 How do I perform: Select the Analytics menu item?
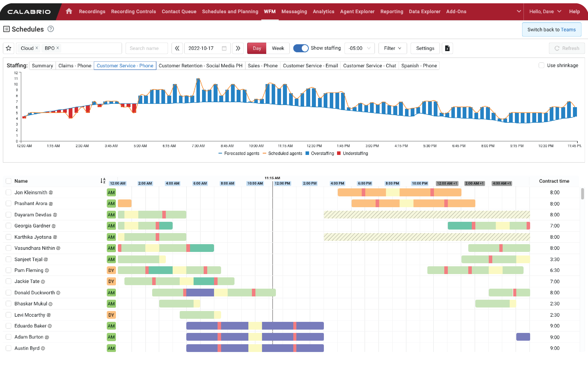[323, 12]
